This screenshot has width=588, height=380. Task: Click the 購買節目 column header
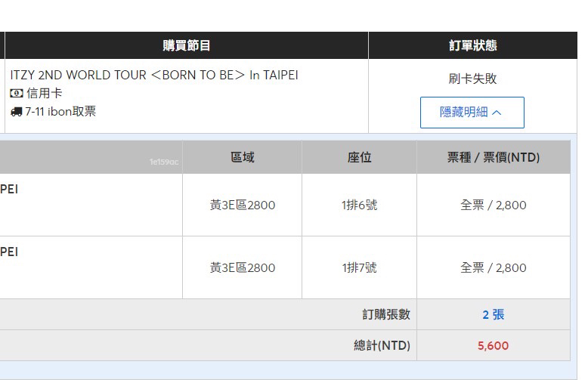[187, 45]
